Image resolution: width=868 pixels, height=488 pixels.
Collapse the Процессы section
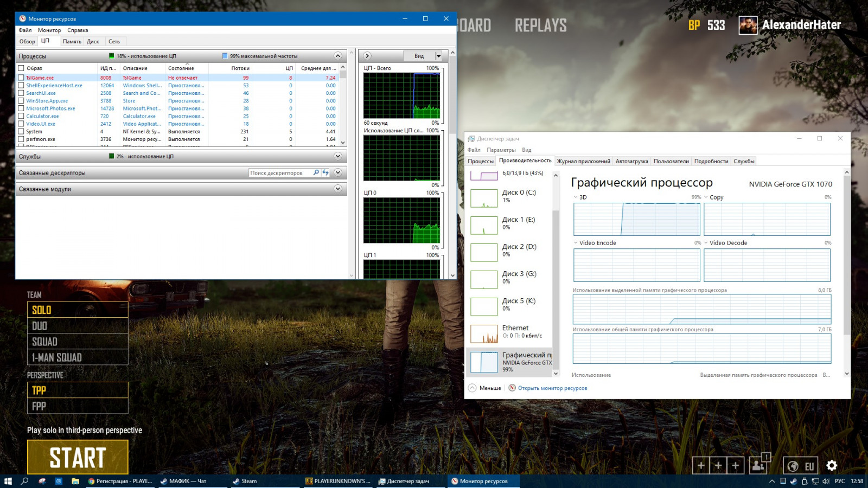pos(337,56)
